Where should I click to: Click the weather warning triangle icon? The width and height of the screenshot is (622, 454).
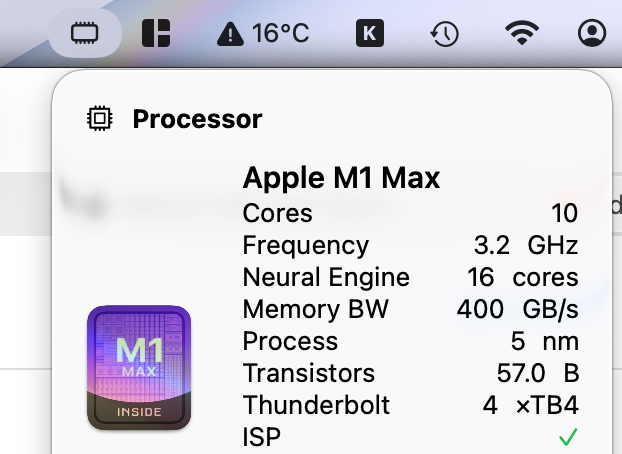230,35
